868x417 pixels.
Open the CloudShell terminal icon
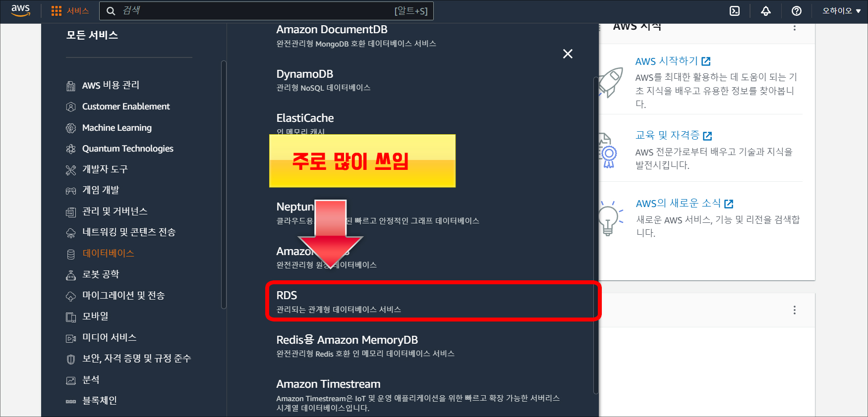tap(735, 11)
